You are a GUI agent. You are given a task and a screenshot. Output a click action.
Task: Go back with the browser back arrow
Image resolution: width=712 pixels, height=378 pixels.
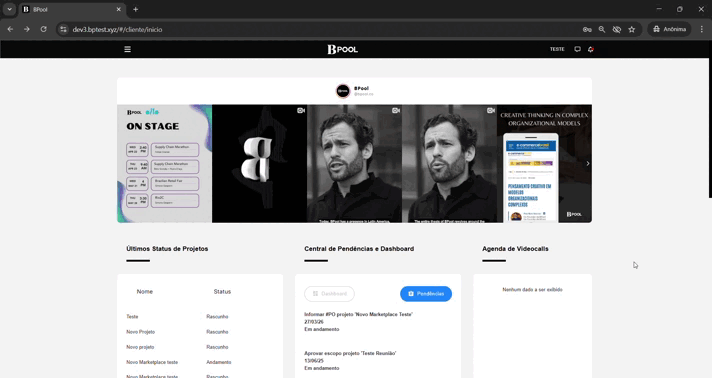[10, 29]
